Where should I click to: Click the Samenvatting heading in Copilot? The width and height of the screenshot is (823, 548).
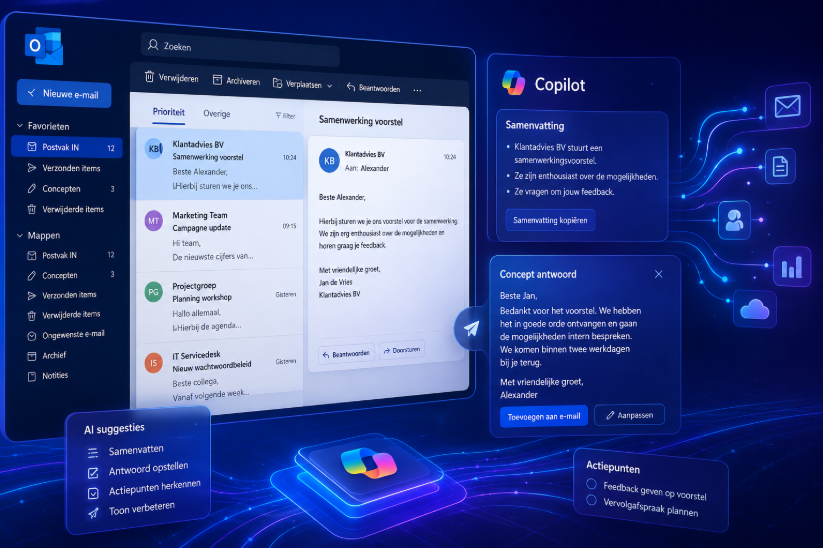535,125
